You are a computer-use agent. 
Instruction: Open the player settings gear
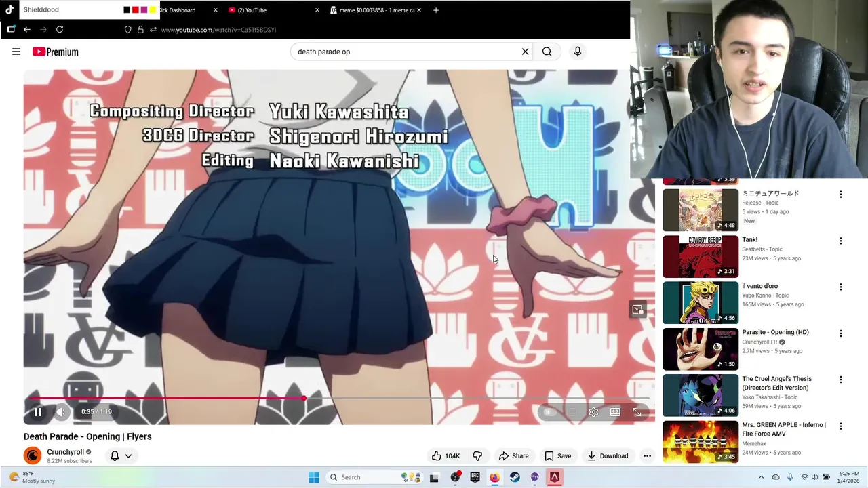(593, 412)
